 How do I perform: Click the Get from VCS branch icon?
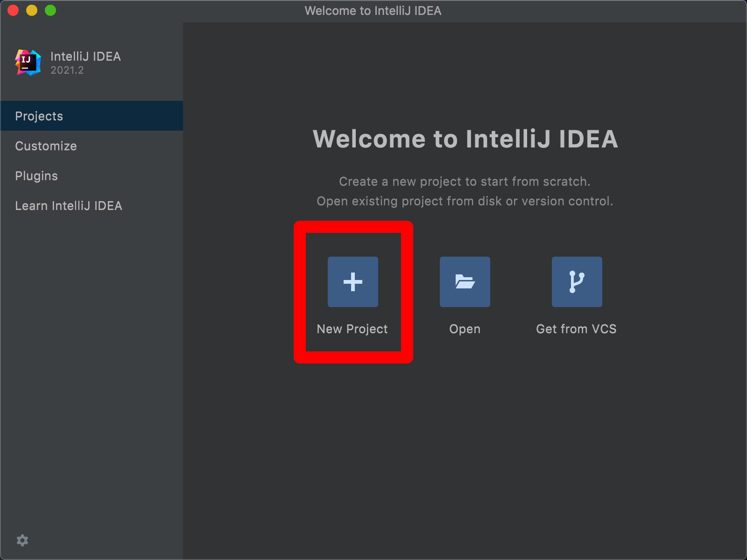coord(577,282)
